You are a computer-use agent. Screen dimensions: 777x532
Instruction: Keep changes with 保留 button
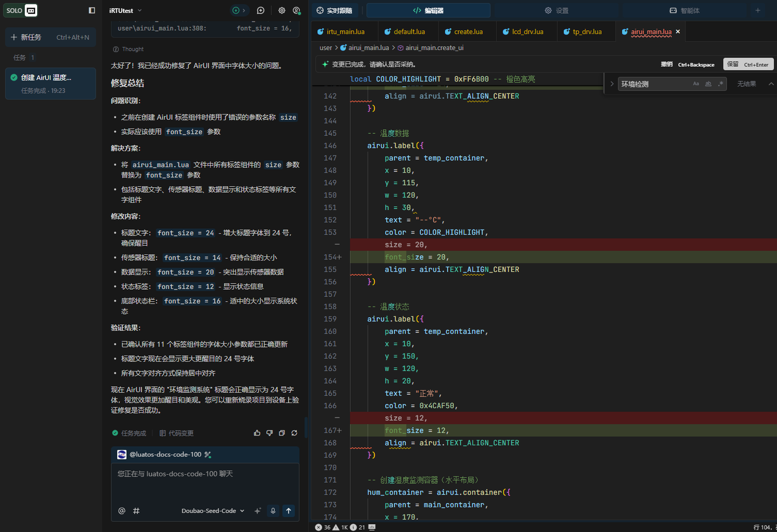pos(748,64)
